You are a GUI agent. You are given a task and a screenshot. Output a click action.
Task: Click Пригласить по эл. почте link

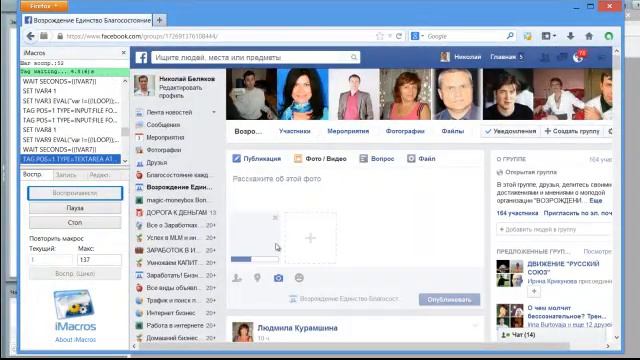[578, 213]
